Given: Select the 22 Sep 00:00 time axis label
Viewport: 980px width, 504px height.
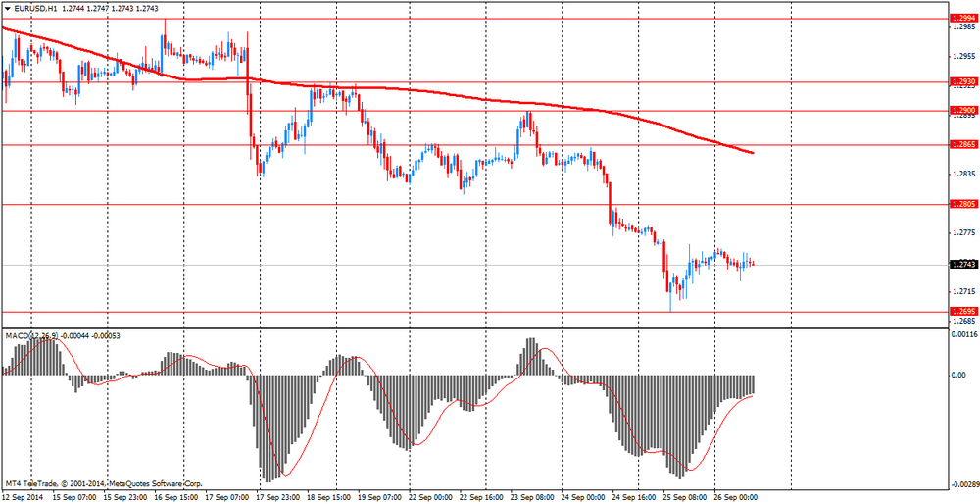Looking at the screenshot, I should click(x=430, y=498).
